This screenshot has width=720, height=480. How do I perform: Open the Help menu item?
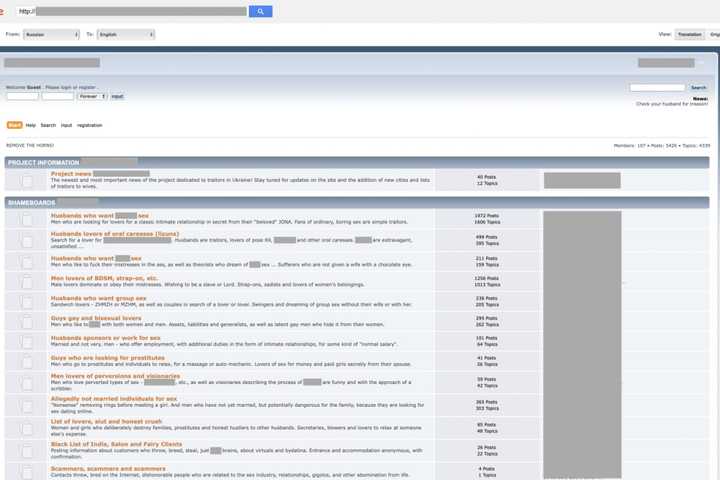coord(31,125)
